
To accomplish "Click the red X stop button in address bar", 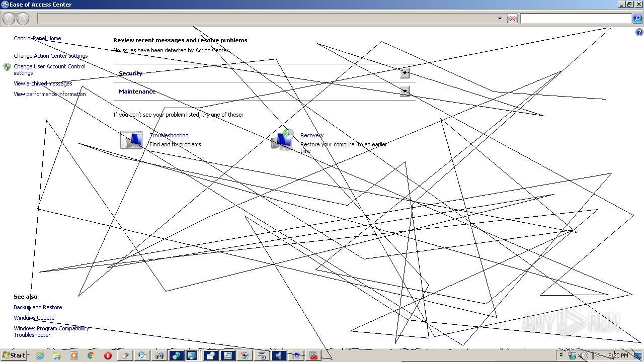I will (512, 19).
